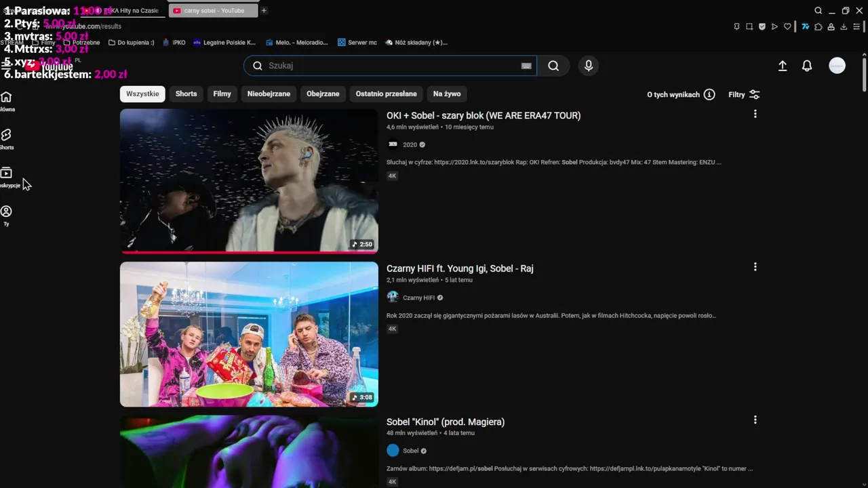
Task: Open the 'Melo. - Meloradio...' bookmark
Action: pyautogui.click(x=296, y=42)
